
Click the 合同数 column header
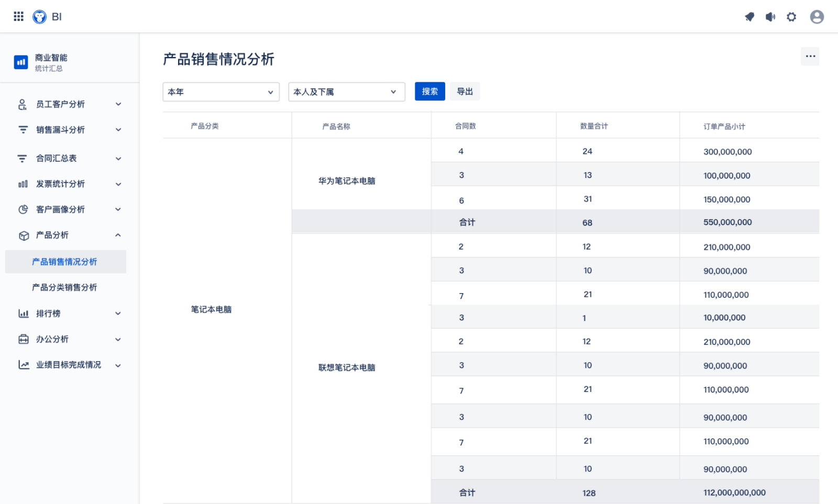point(466,126)
